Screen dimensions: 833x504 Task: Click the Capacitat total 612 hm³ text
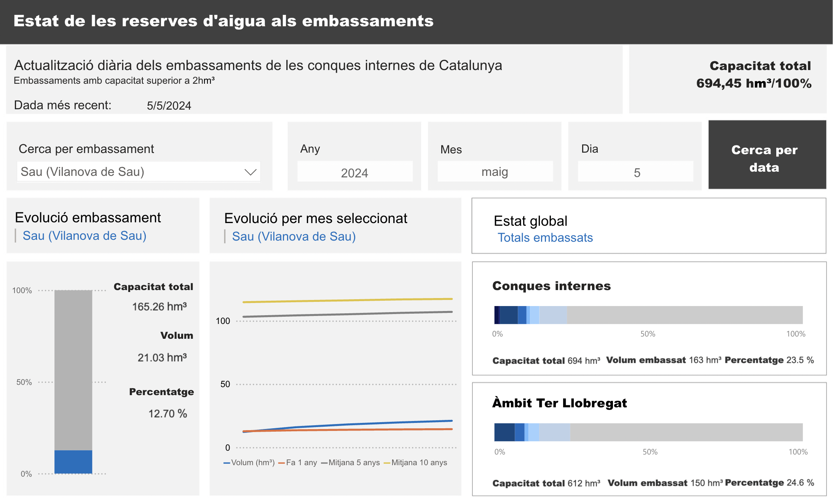tap(546, 483)
